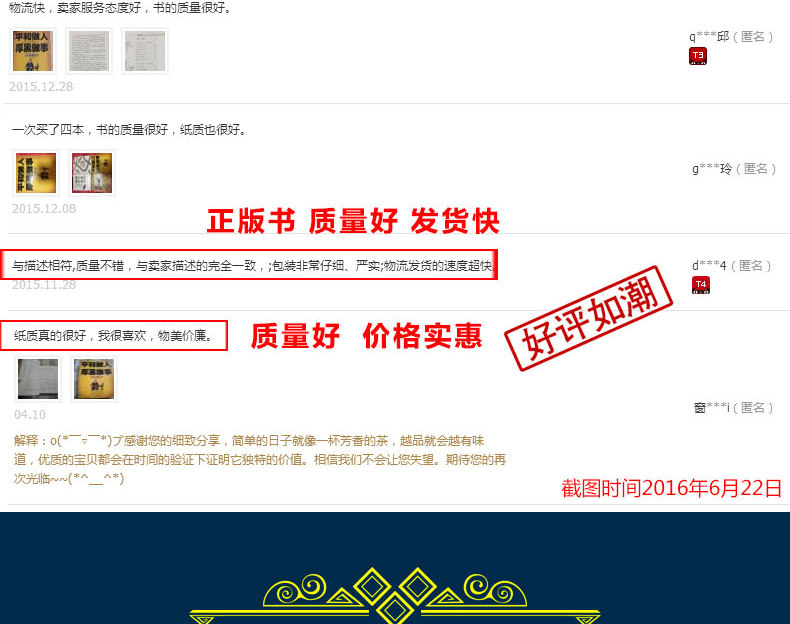Click the boxed review 纸质真的很好
Viewport: 790px width, 624px height.
[114, 335]
